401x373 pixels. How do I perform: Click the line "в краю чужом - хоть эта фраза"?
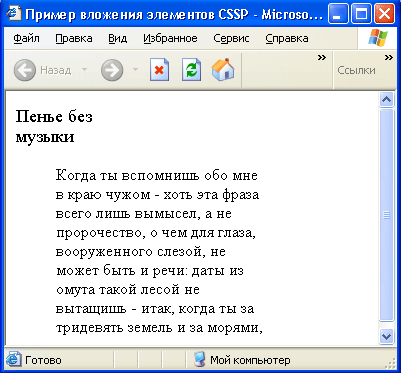pyautogui.click(x=157, y=195)
